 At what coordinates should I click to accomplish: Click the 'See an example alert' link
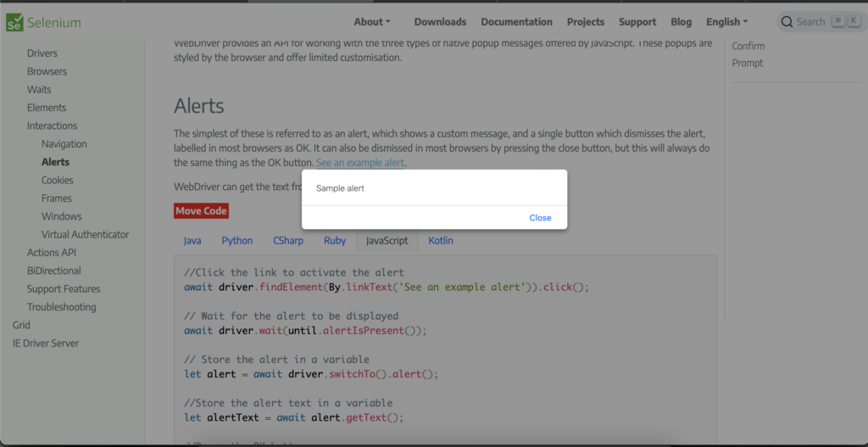click(x=359, y=163)
